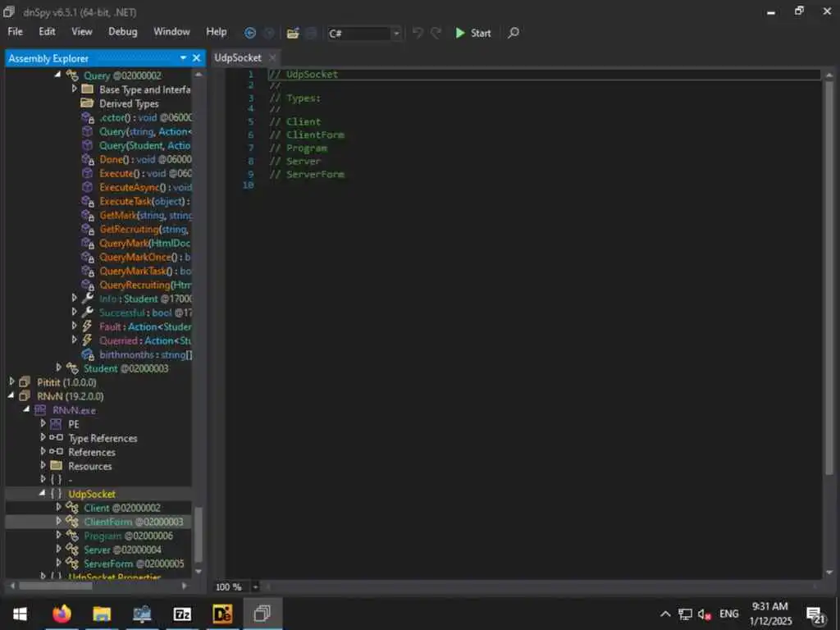Expand the Type References node
840x630 pixels.
point(43,437)
